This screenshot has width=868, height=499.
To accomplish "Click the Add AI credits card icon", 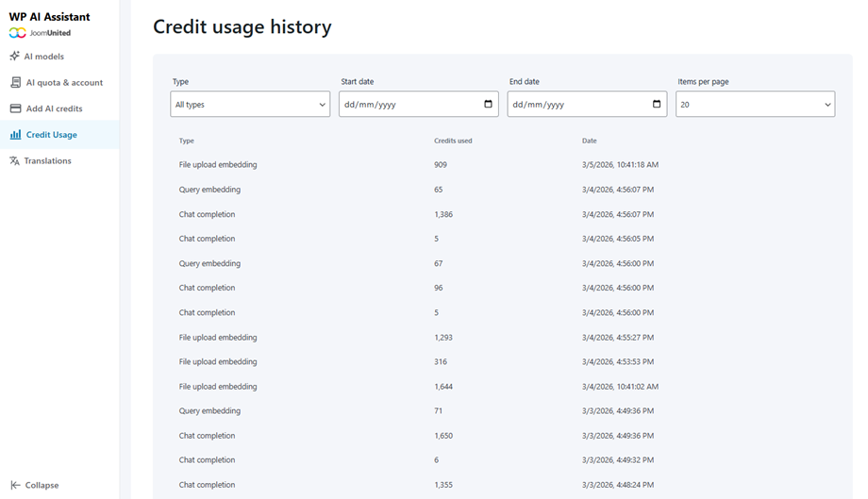I will coord(15,108).
